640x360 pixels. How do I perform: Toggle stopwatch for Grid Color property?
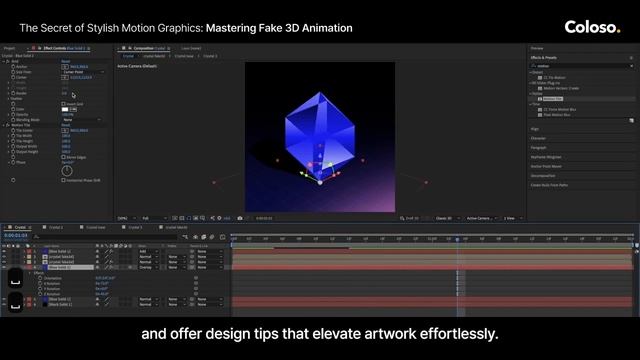click(x=13, y=109)
